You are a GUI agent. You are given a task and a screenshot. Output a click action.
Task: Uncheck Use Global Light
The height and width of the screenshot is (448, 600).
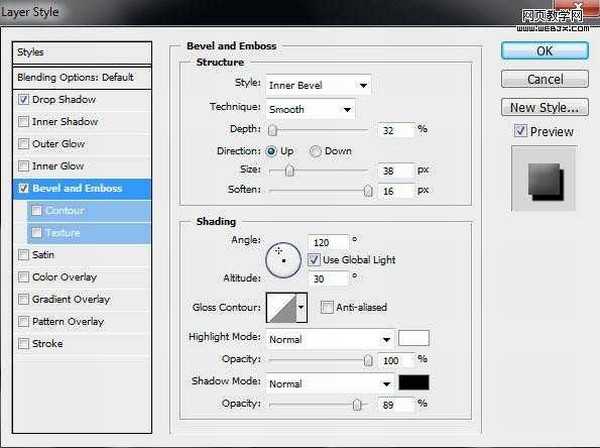pyautogui.click(x=314, y=260)
